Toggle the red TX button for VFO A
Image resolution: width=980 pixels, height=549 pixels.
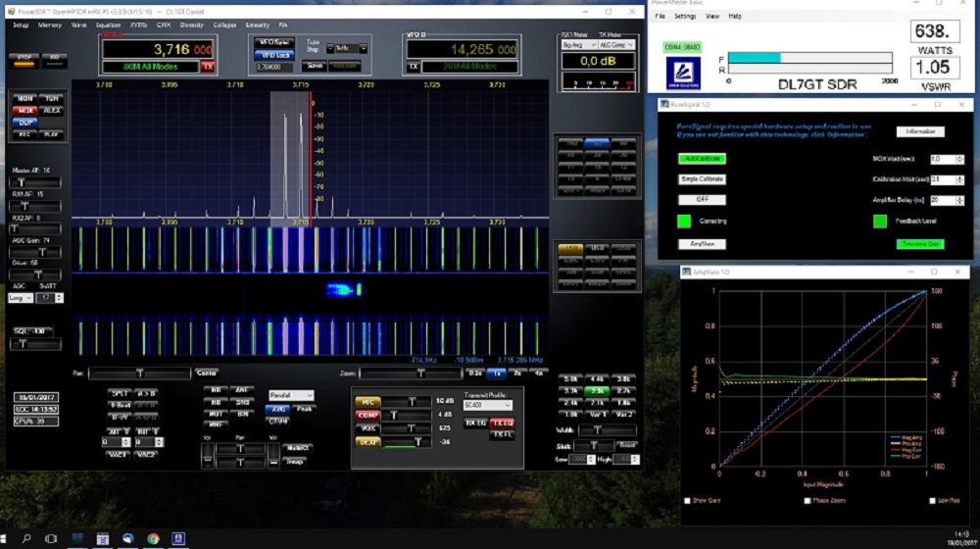(208, 67)
